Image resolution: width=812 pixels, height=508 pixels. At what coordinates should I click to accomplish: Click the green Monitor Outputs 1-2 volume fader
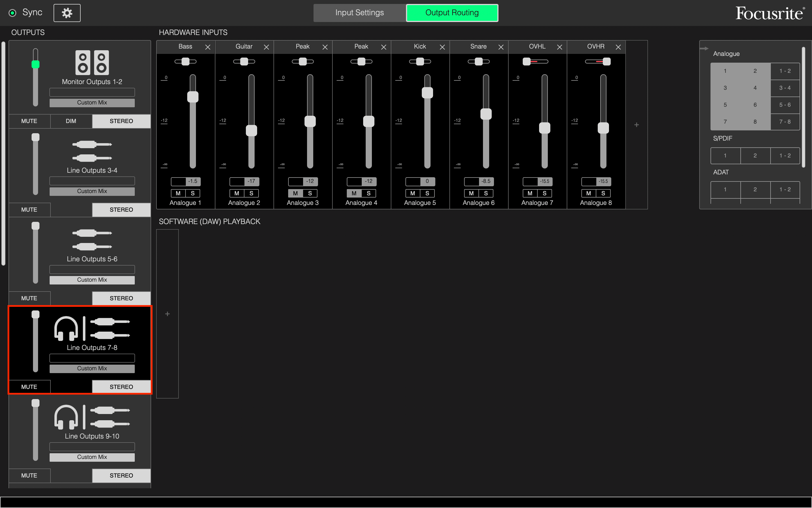click(35, 64)
